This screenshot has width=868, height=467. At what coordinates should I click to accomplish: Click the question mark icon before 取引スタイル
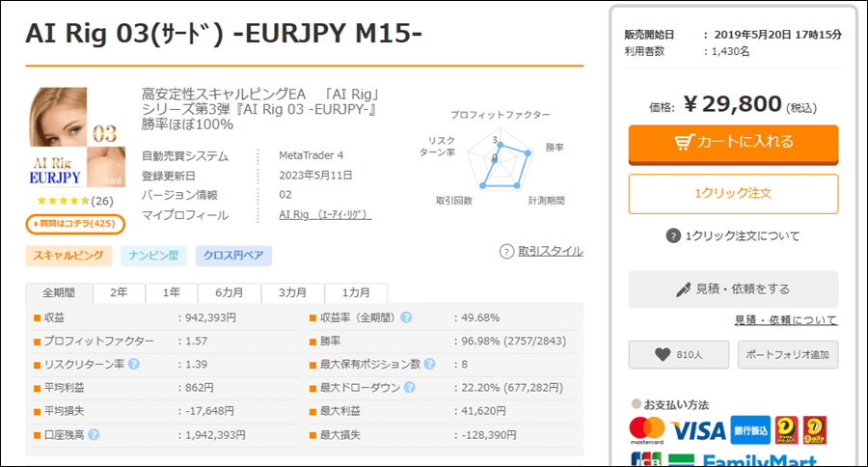[x=506, y=252]
